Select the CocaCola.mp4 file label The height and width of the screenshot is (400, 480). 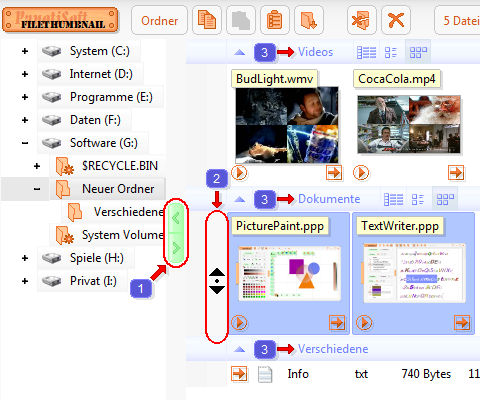pos(397,79)
